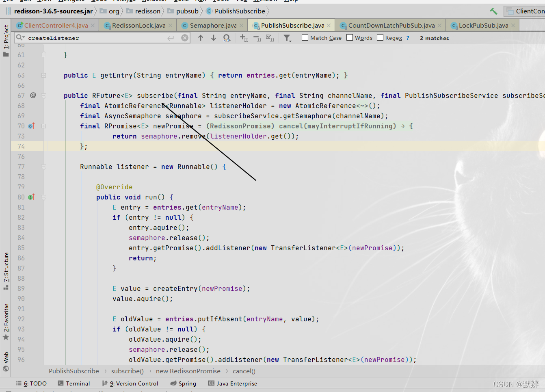Collapse the subscribe method at line 67
Image resolution: width=545 pixels, height=392 pixels.
click(44, 95)
